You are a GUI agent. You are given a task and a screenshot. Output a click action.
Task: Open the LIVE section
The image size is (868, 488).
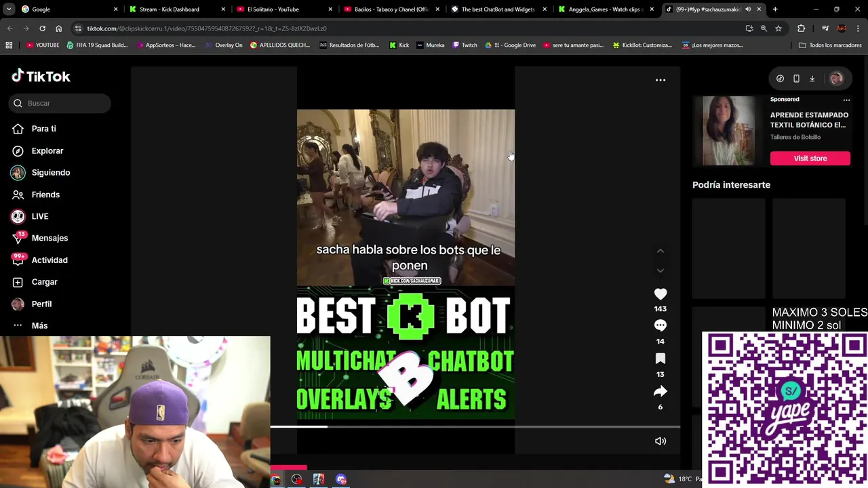click(x=30, y=216)
